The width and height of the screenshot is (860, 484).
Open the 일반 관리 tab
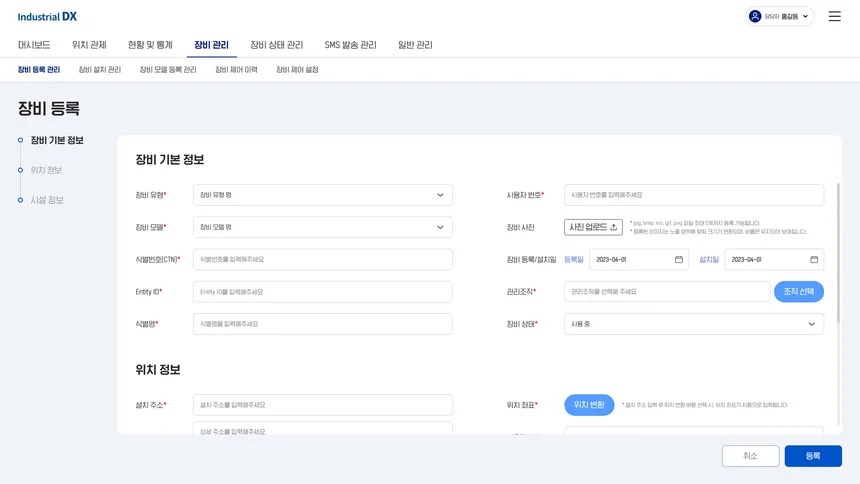[x=415, y=45]
